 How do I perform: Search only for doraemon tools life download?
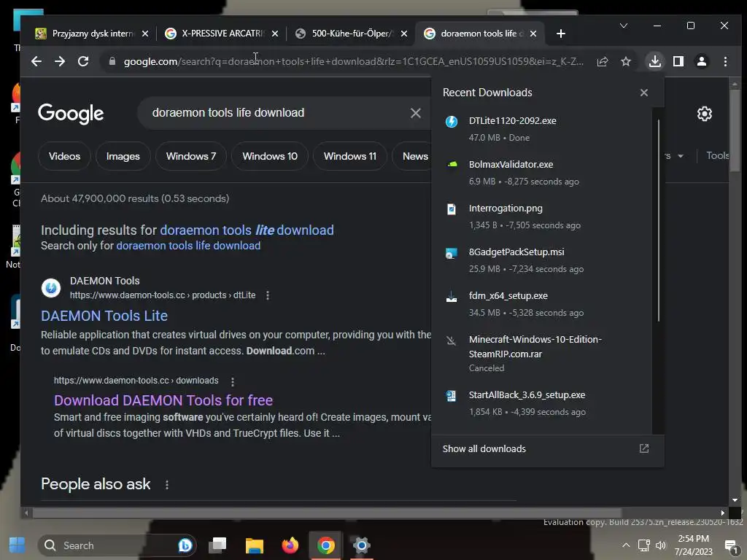coord(188,246)
